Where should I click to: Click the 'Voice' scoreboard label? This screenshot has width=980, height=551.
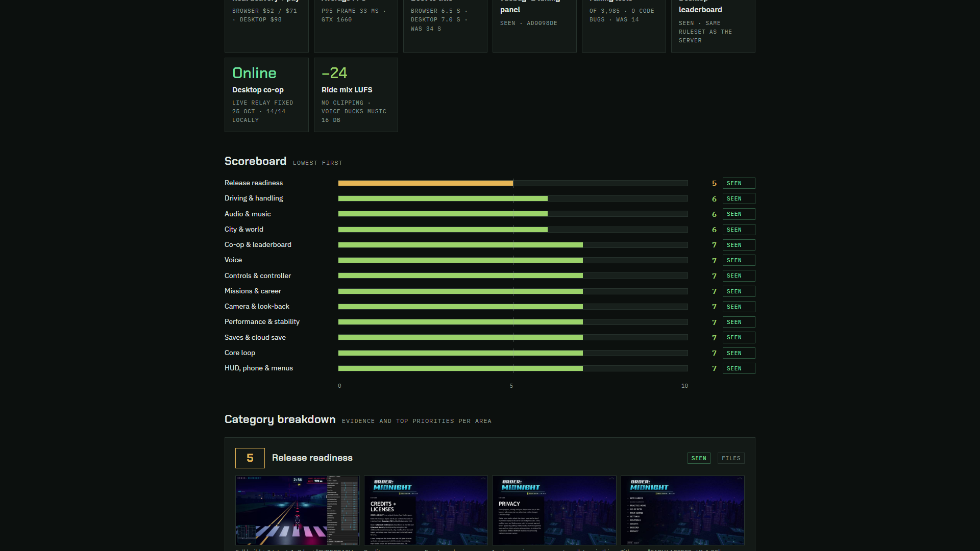[233, 260]
